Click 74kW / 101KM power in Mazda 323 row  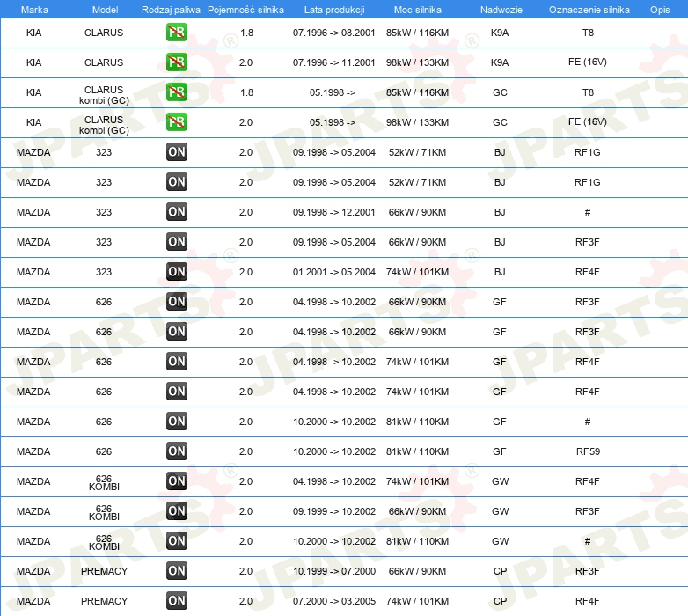pos(417,272)
